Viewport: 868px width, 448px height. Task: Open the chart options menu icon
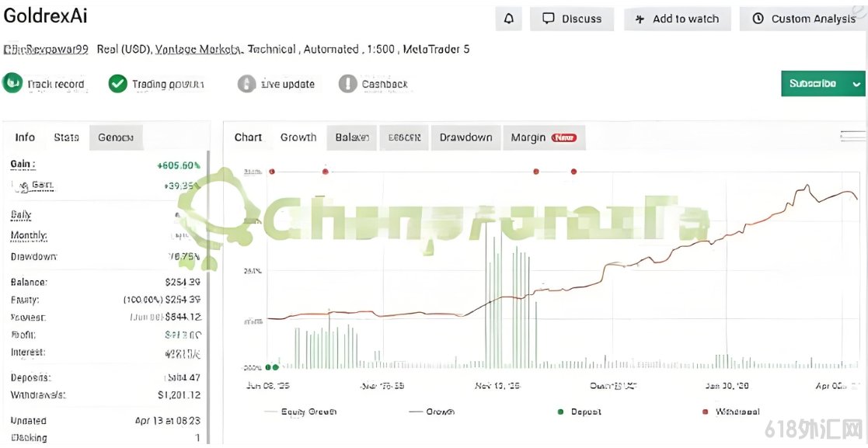pos(852,136)
